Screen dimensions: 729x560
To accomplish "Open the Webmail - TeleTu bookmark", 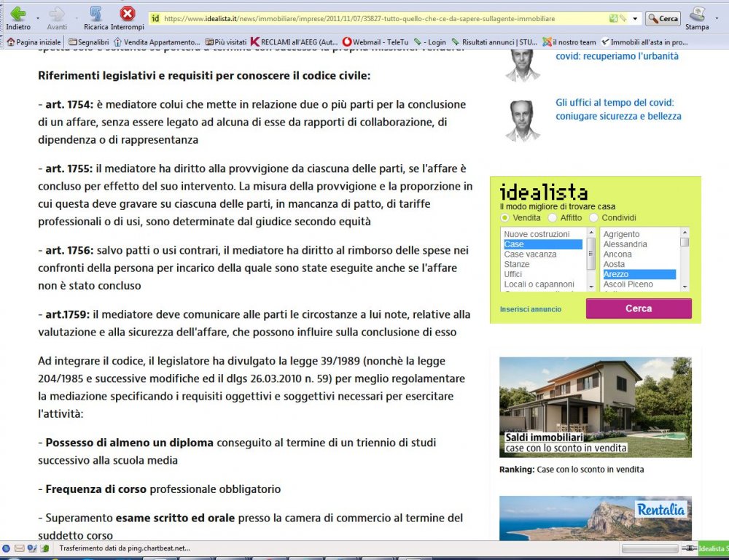I will coord(375,42).
